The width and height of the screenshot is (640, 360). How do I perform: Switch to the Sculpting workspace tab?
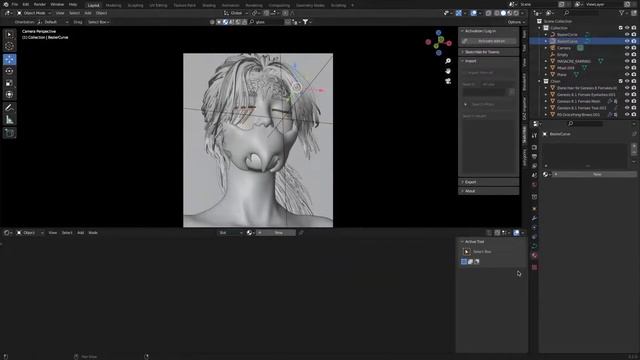point(135,5)
